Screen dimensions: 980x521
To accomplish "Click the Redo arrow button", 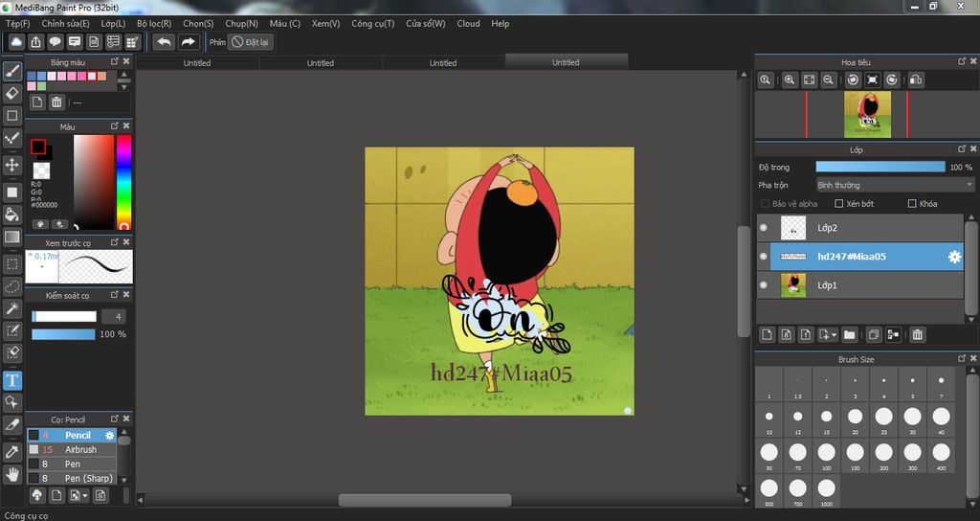I will (188, 42).
